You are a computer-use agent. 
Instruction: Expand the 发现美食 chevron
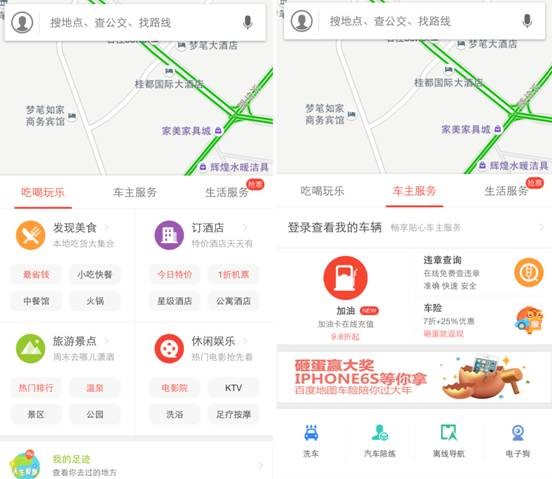click(106, 228)
